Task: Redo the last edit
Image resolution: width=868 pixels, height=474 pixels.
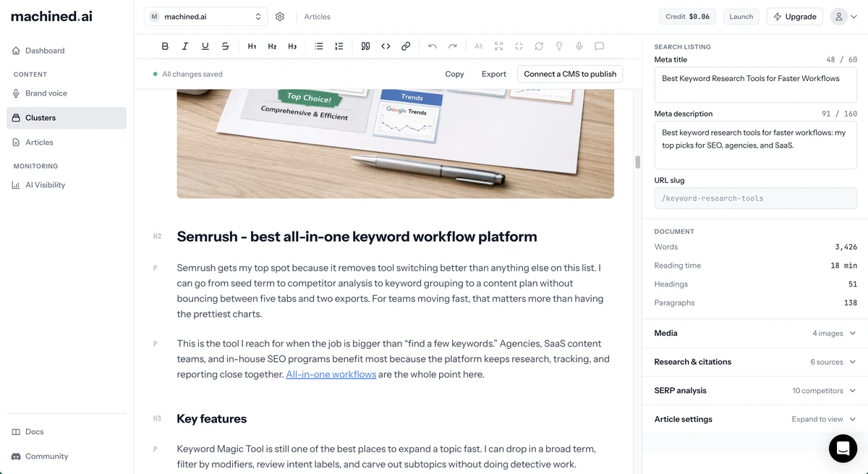Action: point(453,46)
